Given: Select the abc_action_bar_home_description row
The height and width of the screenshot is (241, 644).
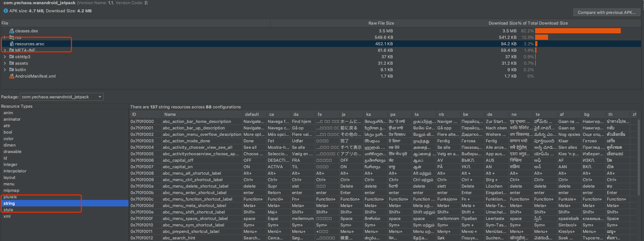Looking at the screenshot, I should click(x=383, y=122).
